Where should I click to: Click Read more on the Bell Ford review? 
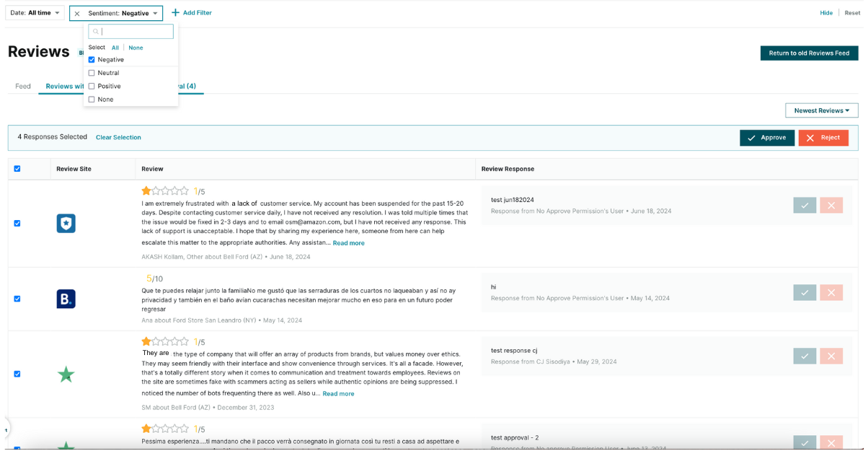(348, 242)
